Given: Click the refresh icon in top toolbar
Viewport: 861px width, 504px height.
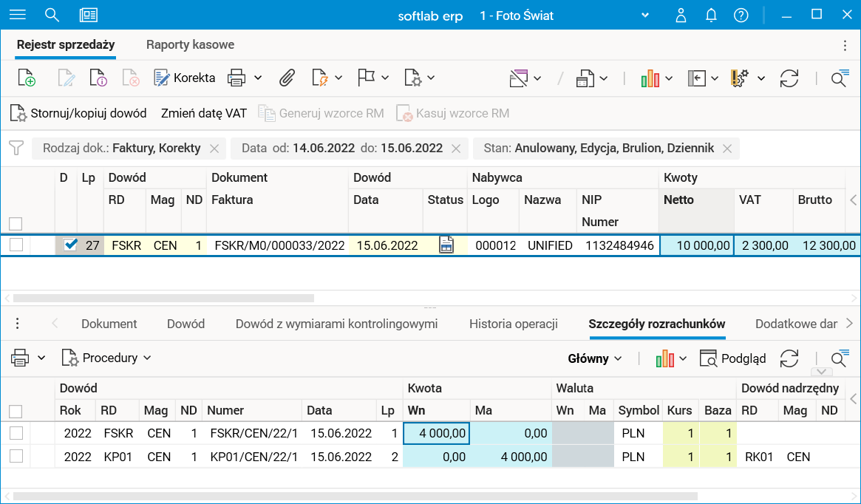Looking at the screenshot, I should [x=789, y=78].
